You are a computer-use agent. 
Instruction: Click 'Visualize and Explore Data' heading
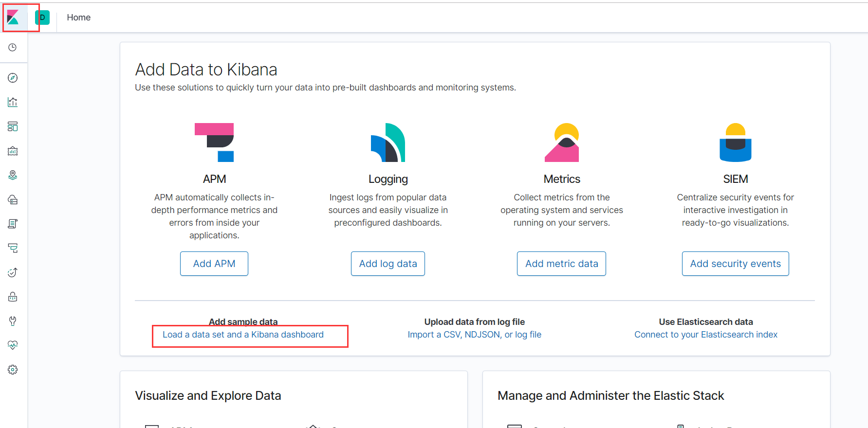pos(208,395)
